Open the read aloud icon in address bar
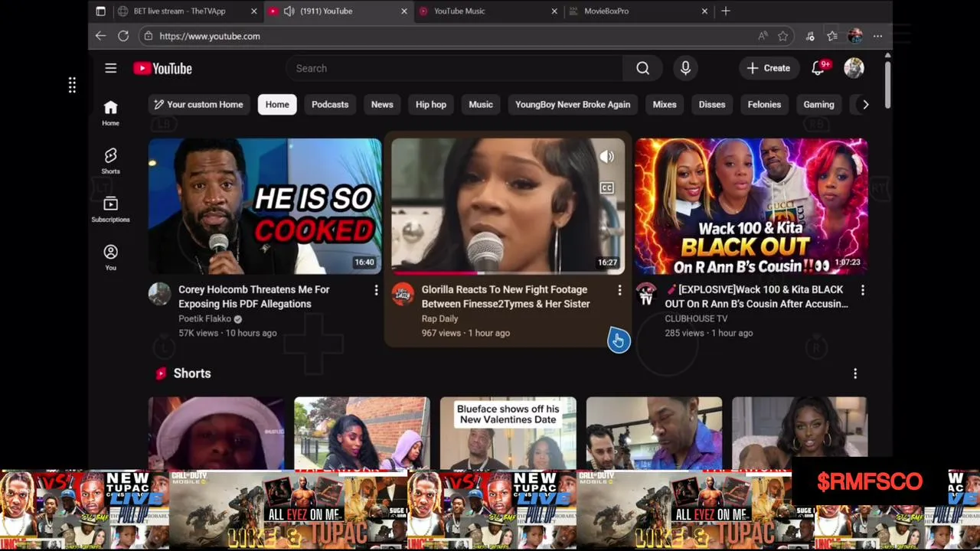 pyautogui.click(x=763, y=36)
